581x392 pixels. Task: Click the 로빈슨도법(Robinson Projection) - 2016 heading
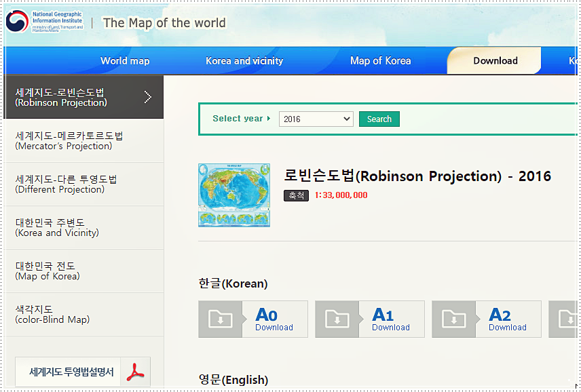tap(417, 176)
